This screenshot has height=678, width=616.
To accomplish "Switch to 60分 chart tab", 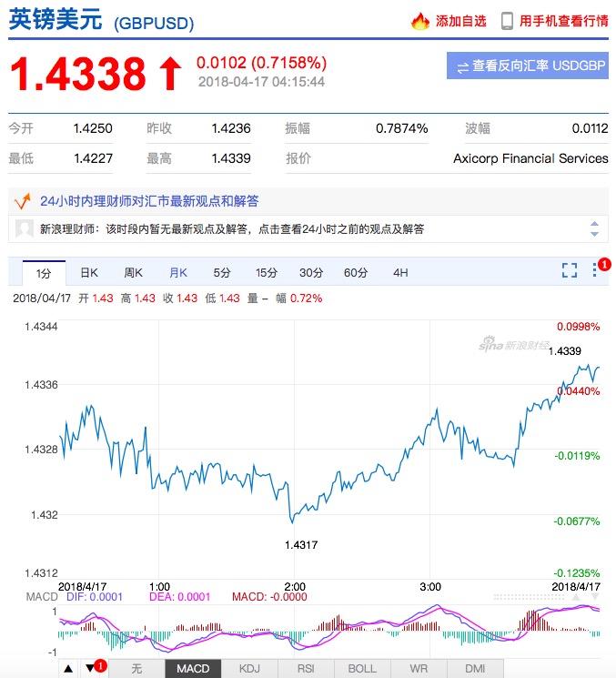I will click(x=356, y=272).
